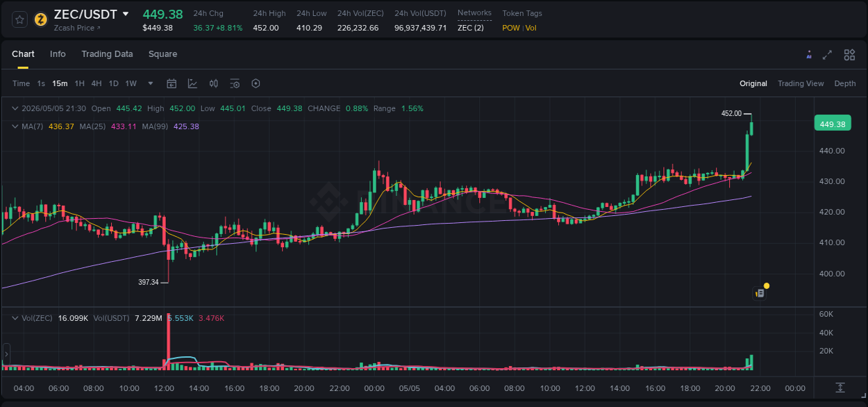Click the CHANGE 0.88% value

[357, 108]
